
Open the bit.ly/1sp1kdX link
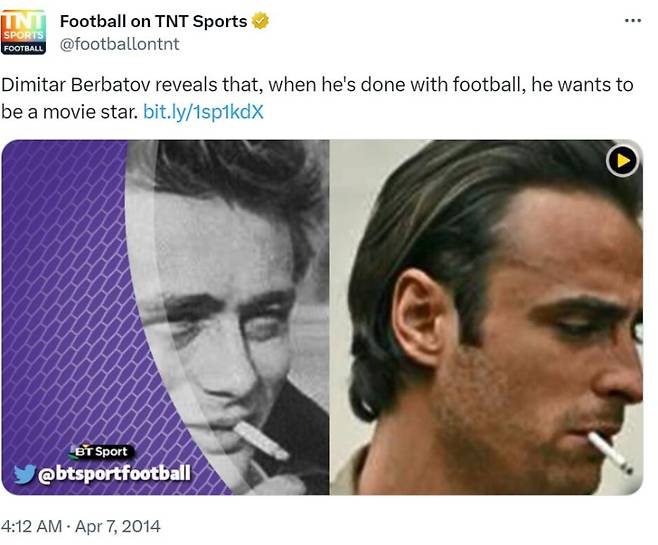click(203, 111)
